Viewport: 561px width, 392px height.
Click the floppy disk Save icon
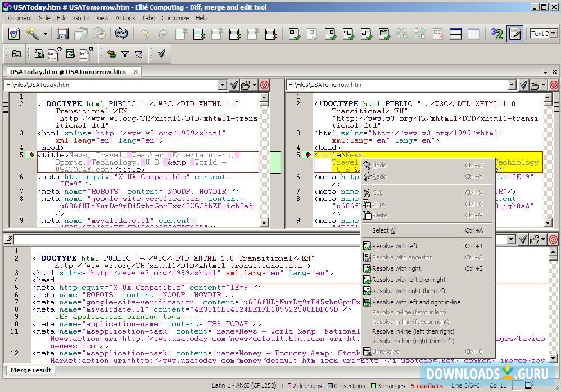pyautogui.click(x=62, y=34)
